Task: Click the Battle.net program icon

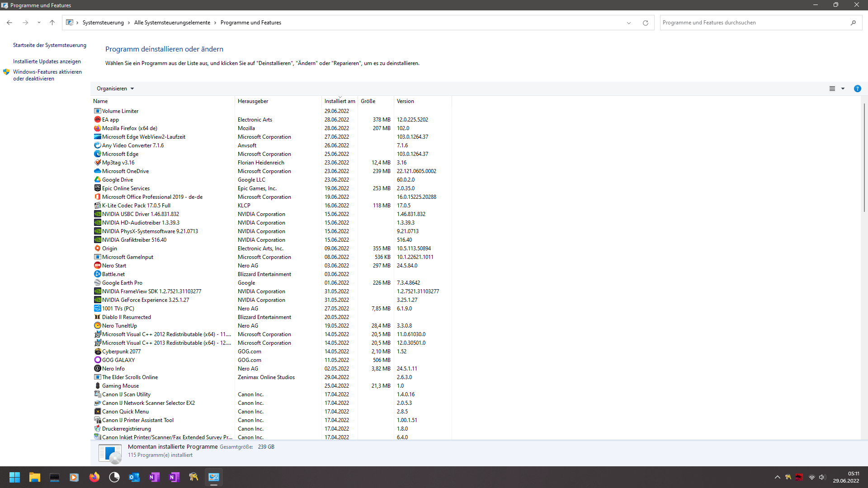Action: pos(97,274)
